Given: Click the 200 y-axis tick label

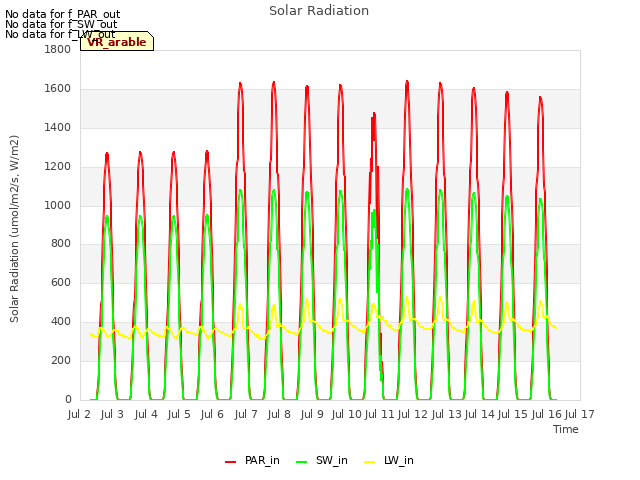Looking at the screenshot, I should [x=61, y=360].
